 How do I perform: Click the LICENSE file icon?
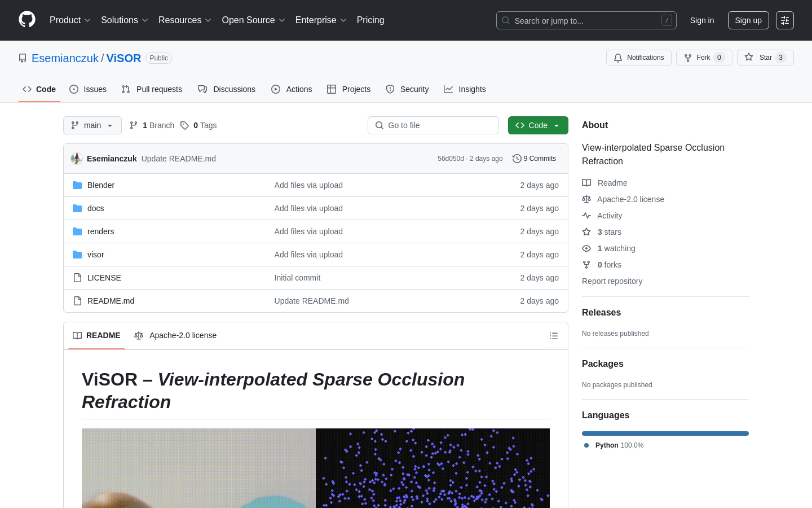point(77,278)
